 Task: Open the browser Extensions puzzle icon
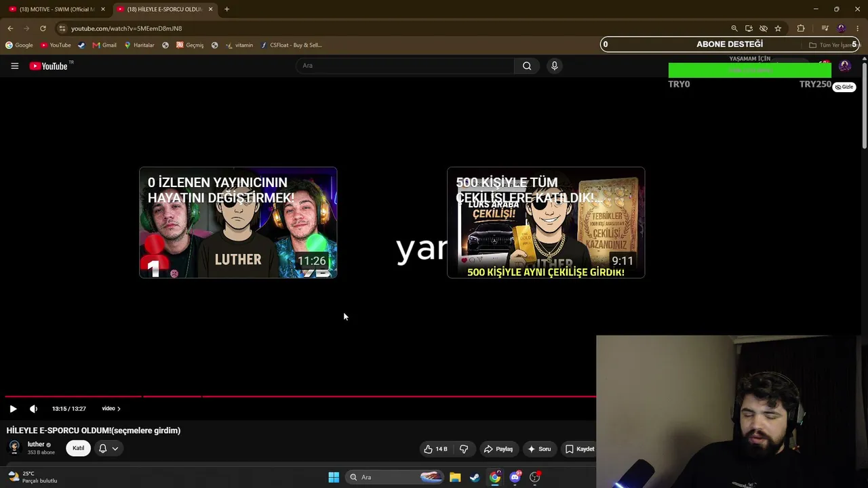801,28
